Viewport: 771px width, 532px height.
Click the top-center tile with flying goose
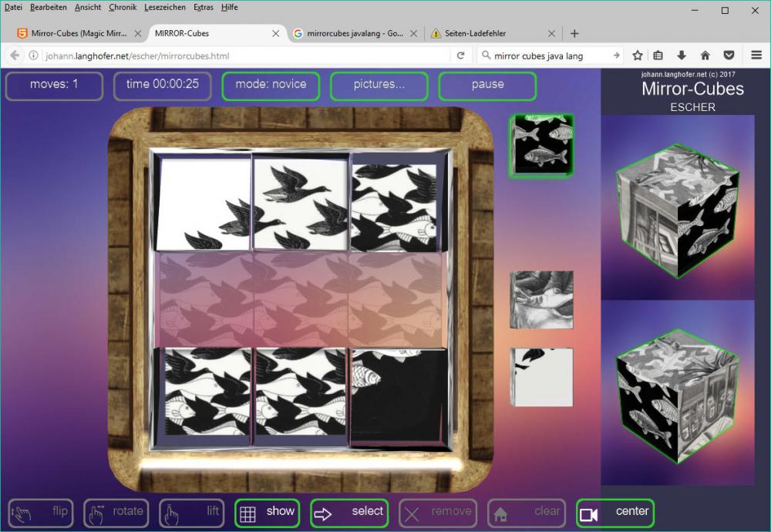click(x=301, y=203)
